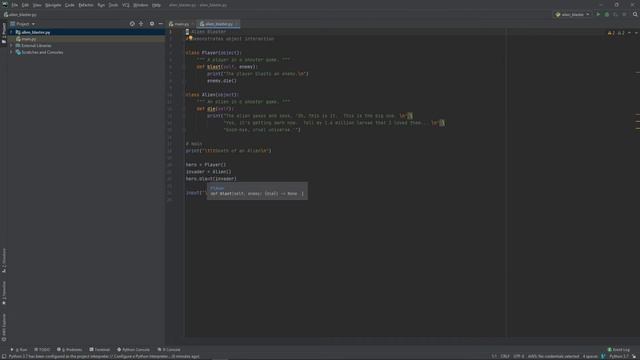This screenshot has width=640, height=360.
Task: Open the Help menu
Action: tap(156, 5)
